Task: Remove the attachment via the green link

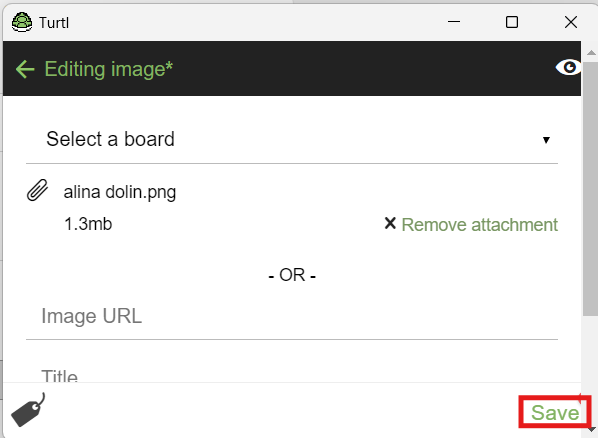Action: [x=479, y=224]
